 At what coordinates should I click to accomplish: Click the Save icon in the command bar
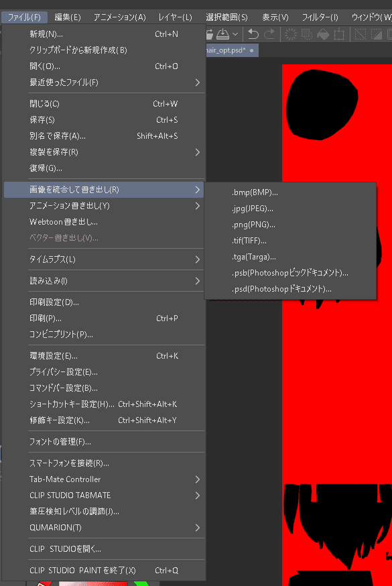point(223,34)
